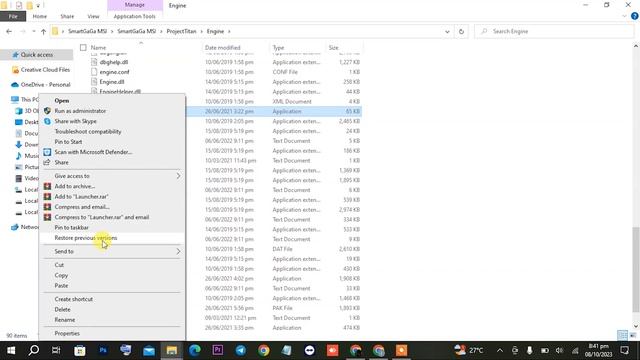Open the blue Help question mark

tap(635, 16)
